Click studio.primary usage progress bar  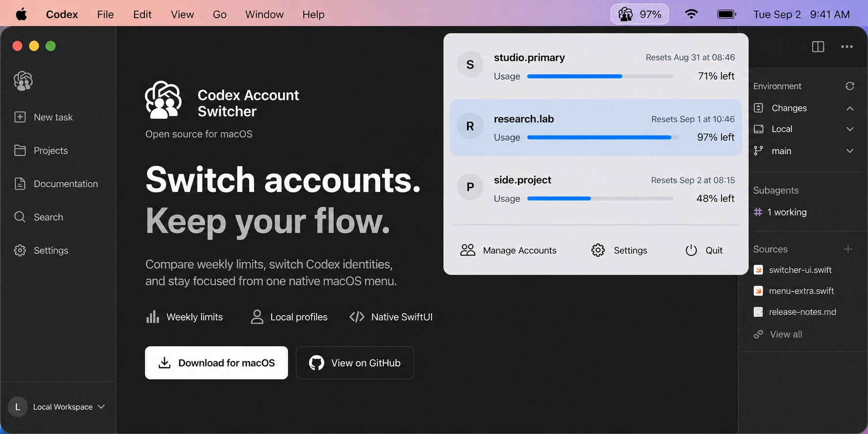(x=600, y=76)
